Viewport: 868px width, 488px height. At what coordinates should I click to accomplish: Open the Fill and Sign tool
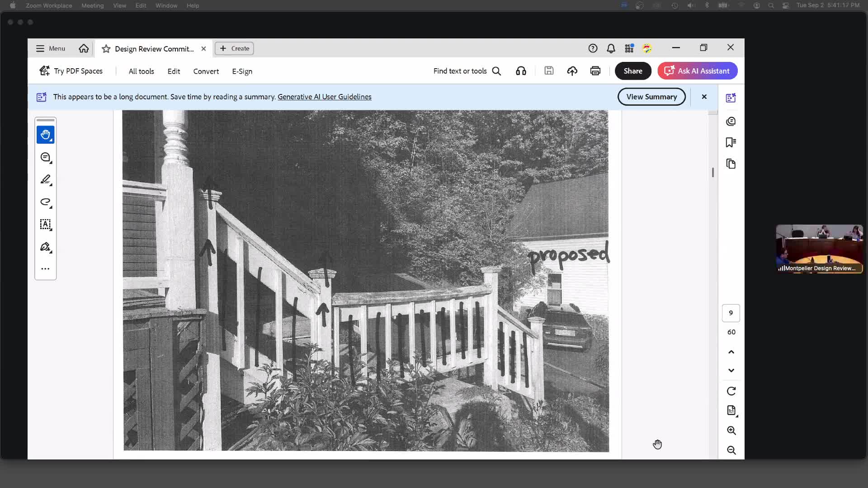click(x=45, y=247)
